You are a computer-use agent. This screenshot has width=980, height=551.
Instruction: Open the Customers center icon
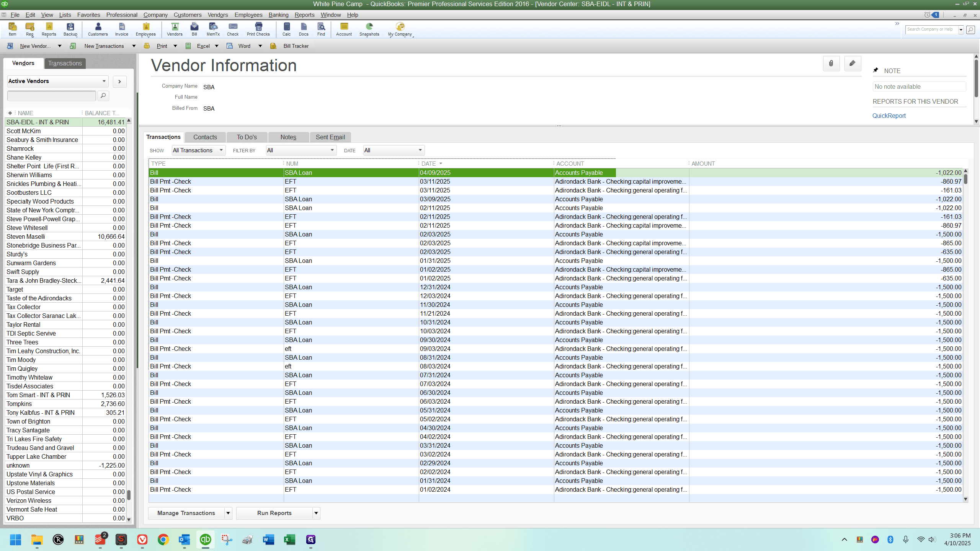(x=98, y=29)
